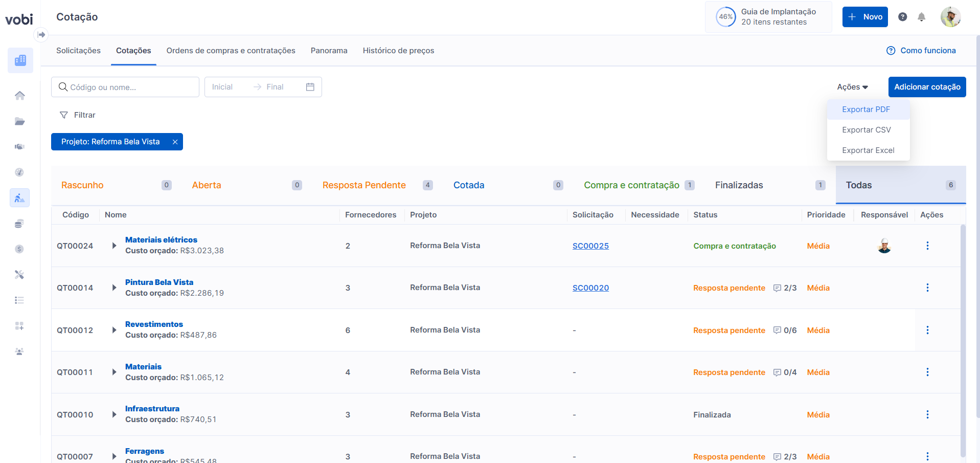Viewport: 980px width, 463px height.
Task: Select Exportar CSV from menu
Action: pyautogui.click(x=866, y=130)
